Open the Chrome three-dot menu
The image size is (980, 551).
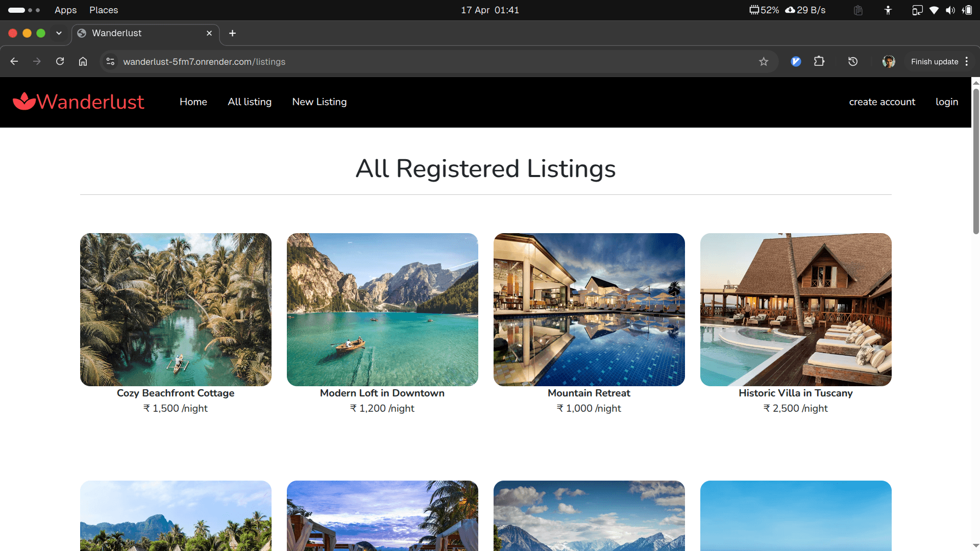(967, 62)
